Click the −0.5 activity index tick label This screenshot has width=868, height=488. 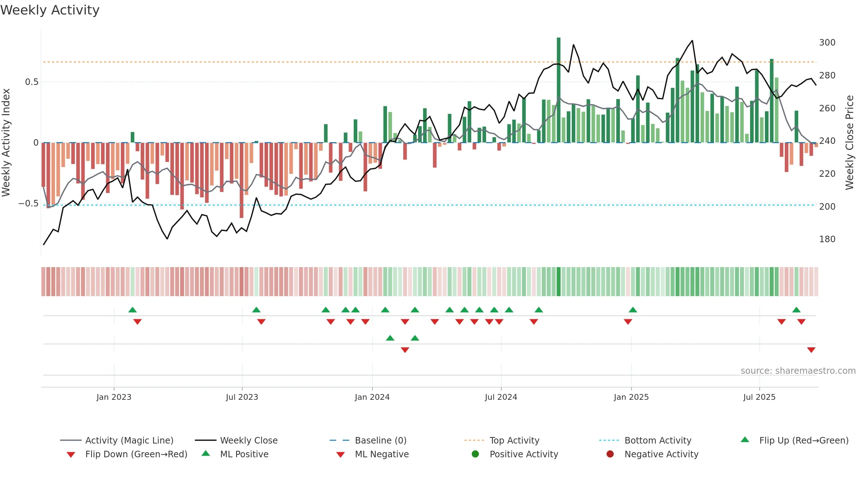tap(29, 204)
